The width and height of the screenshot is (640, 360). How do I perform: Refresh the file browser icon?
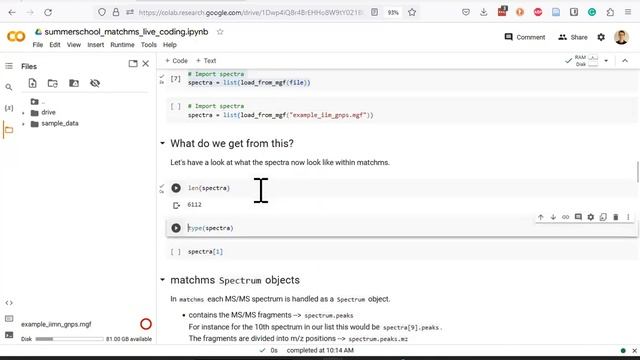53,83
